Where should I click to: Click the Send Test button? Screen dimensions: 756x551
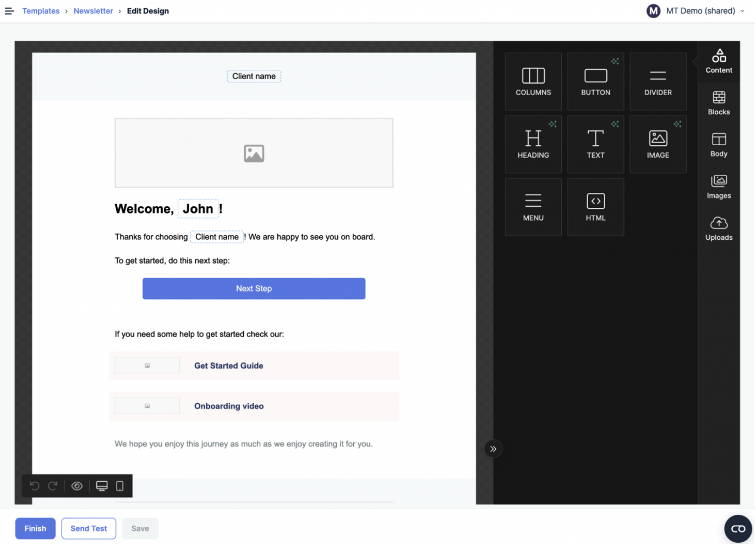point(89,528)
